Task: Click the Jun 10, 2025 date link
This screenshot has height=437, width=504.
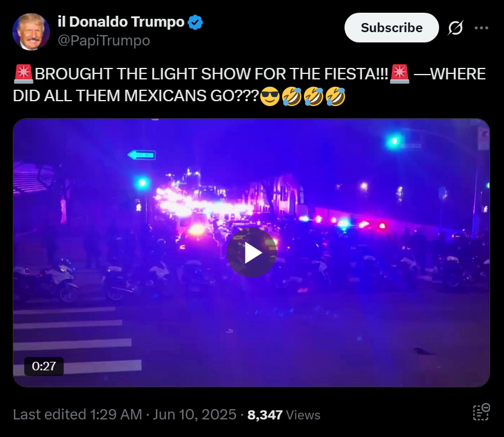Action: pyautogui.click(x=195, y=415)
